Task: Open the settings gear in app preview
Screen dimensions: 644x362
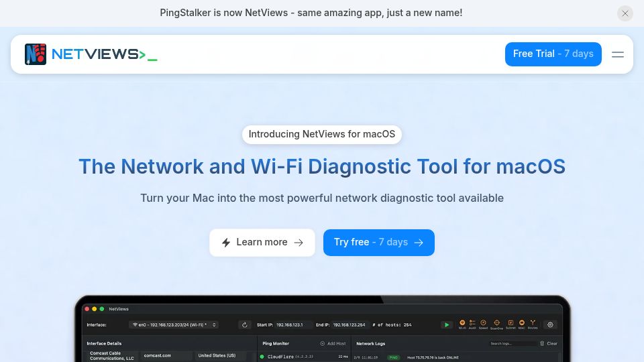Action: (550, 324)
